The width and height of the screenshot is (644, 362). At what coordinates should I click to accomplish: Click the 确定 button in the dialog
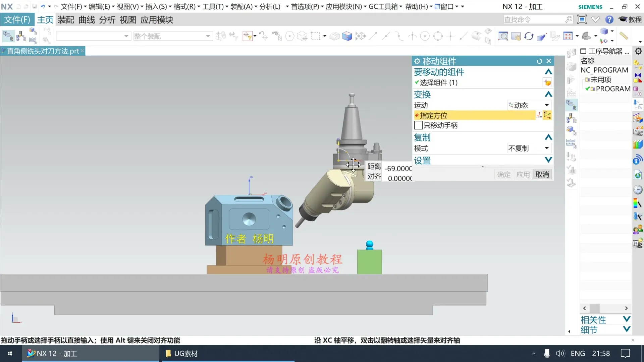point(503,174)
